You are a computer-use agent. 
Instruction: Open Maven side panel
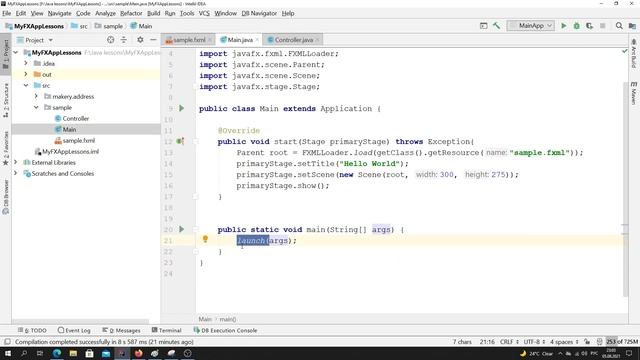[633, 93]
